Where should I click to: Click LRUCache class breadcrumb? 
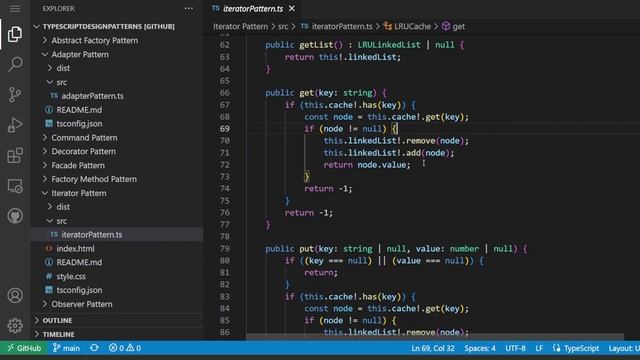click(x=407, y=27)
